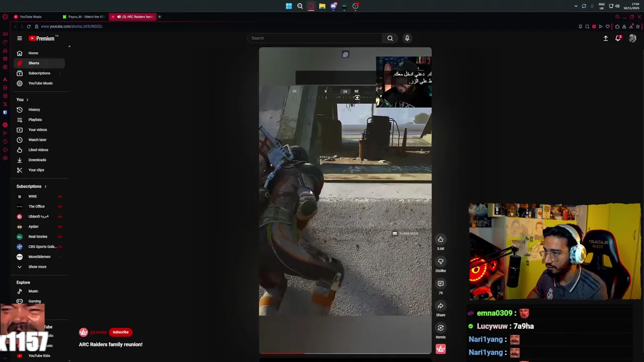Screen dimensions: 644x362
Task: Open Ubisoft channel subscription
Action: click(x=39, y=216)
